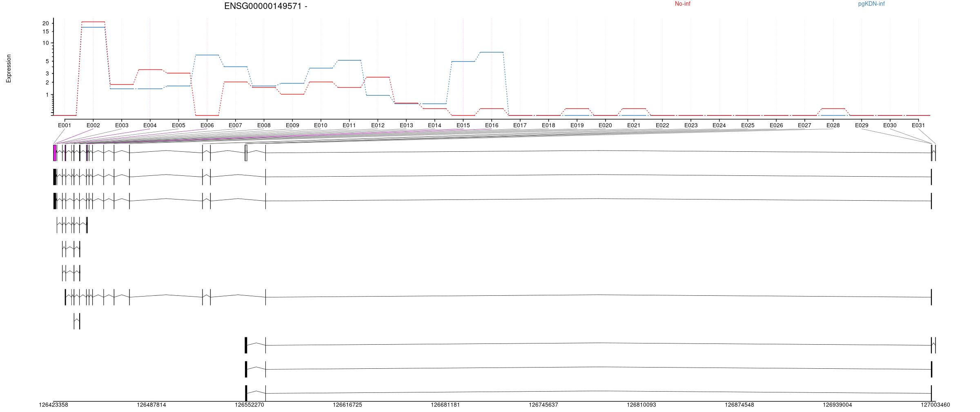Click exon label E002
Viewport: 980px width, 412px height.
click(93, 125)
